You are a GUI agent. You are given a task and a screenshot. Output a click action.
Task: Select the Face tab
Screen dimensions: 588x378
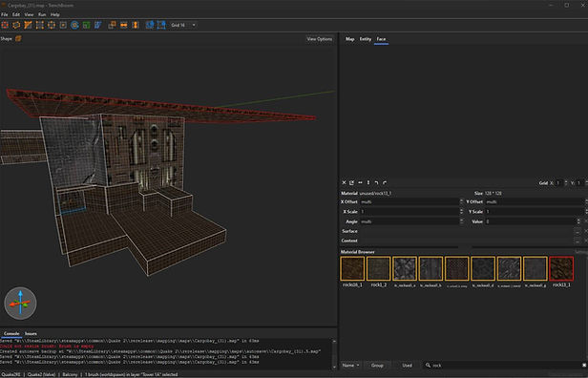coord(381,39)
